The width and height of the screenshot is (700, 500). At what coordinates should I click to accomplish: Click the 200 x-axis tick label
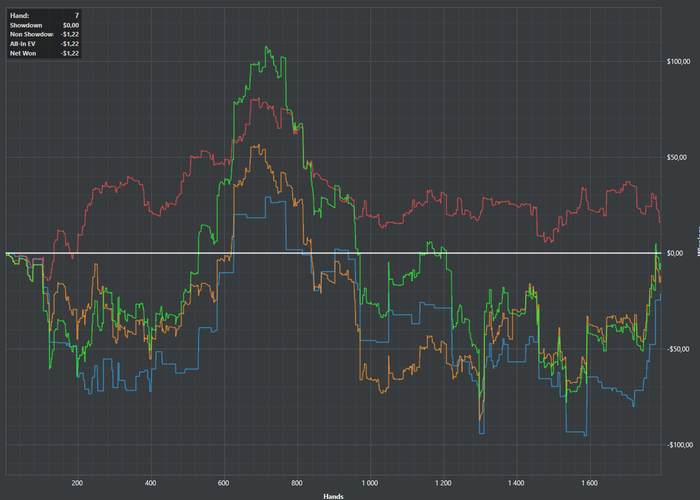click(x=77, y=483)
